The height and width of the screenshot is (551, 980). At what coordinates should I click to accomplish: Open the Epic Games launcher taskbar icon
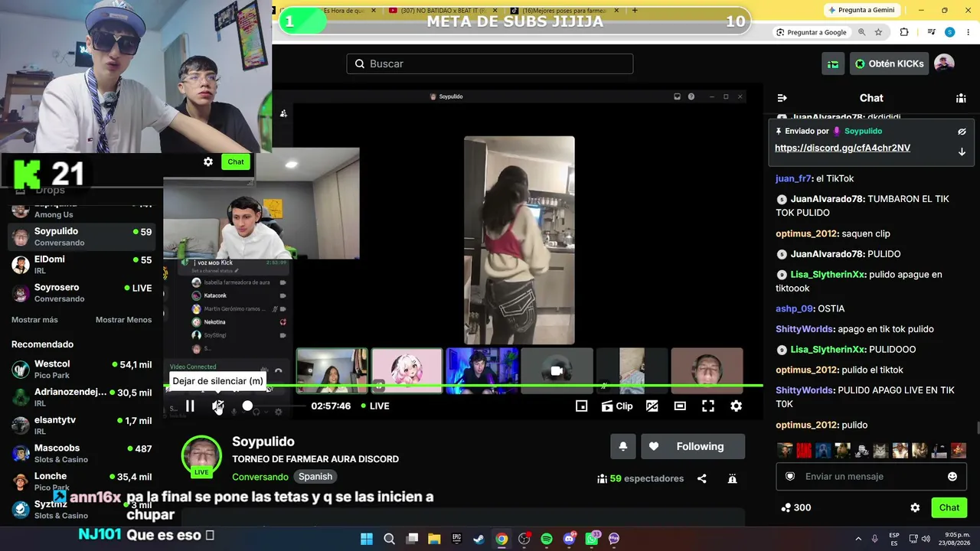click(457, 539)
